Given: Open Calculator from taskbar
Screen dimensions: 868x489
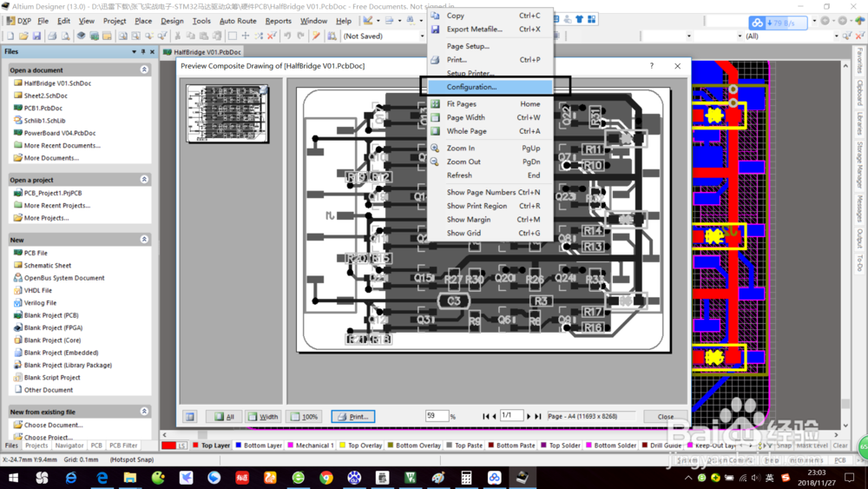Looking at the screenshot, I should [x=466, y=478].
